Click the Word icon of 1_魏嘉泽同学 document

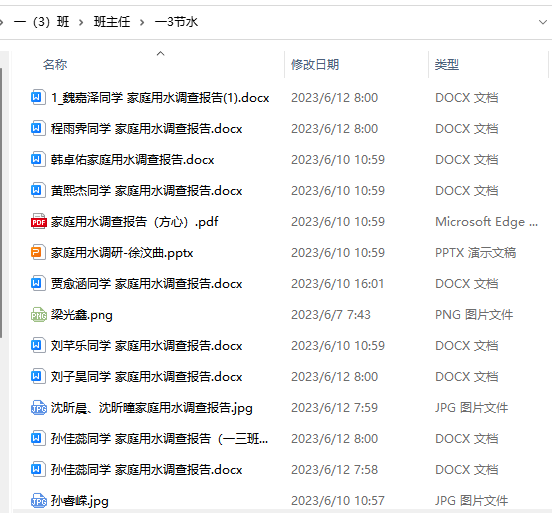38,97
